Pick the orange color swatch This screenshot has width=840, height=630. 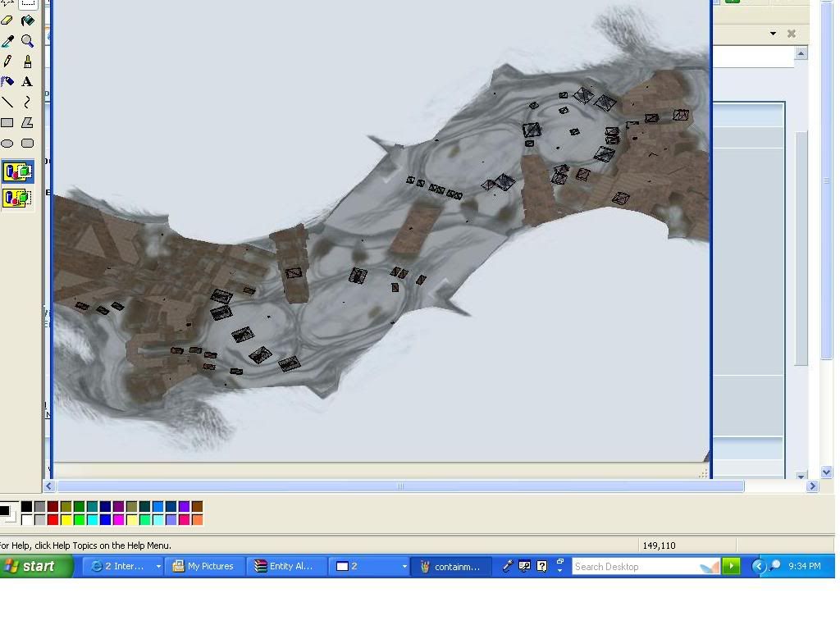(197, 519)
